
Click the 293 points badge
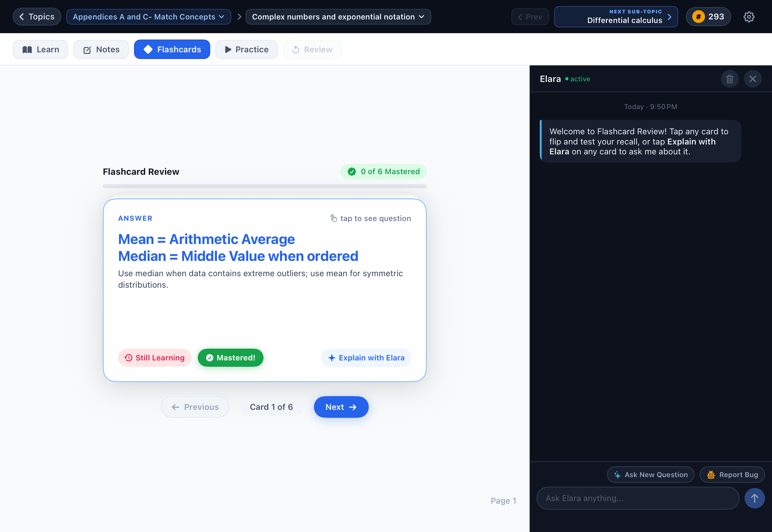708,17
